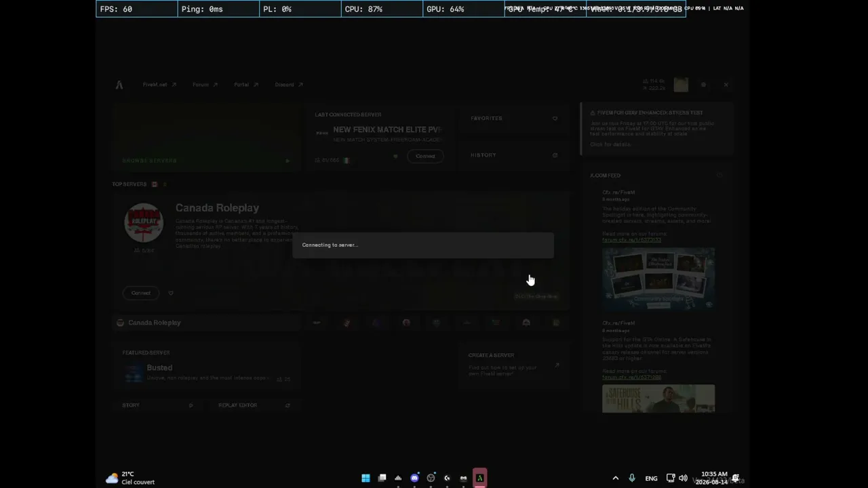Screen dimensions: 868x488
Task: Favorite the Canada Roleplay server
Action: coord(171,293)
